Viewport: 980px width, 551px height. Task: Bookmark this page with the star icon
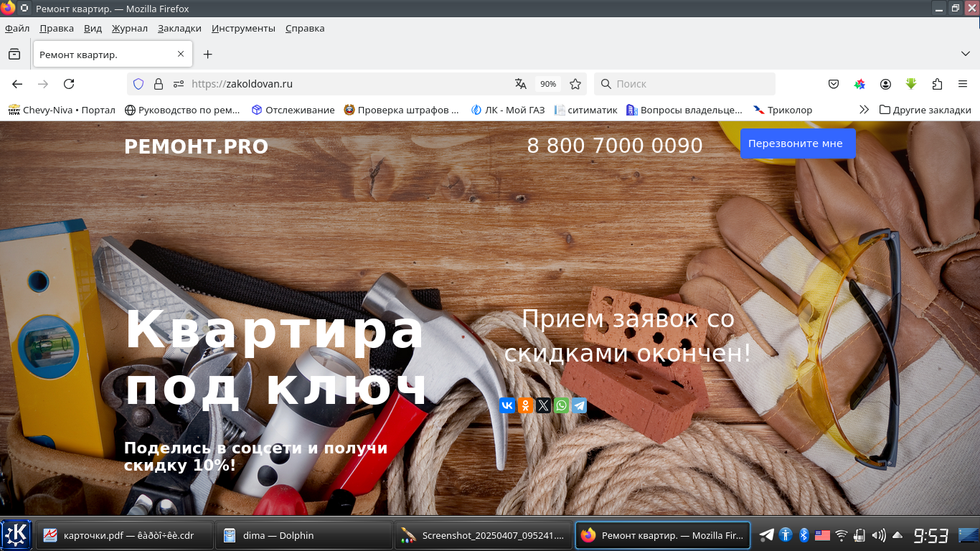575,84
